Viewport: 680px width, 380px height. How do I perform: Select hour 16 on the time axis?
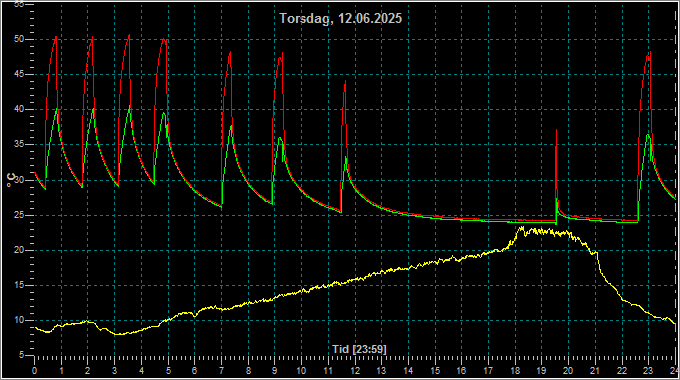click(461, 371)
